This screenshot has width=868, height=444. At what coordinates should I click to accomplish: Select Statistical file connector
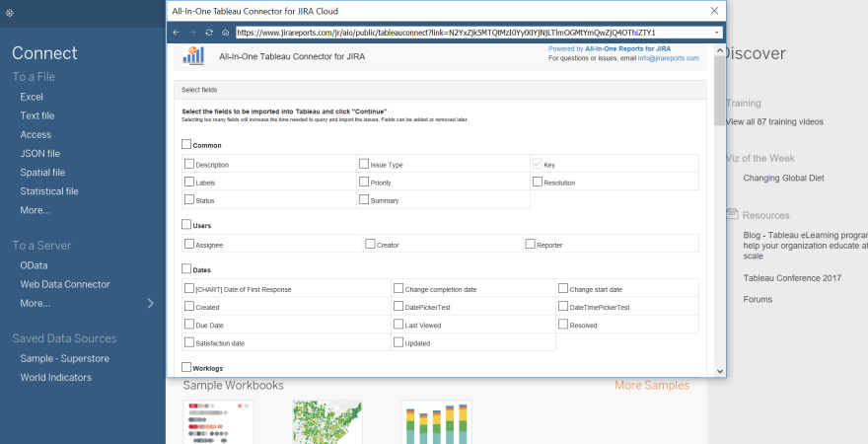pyautogui.click(x=49, y=191)
